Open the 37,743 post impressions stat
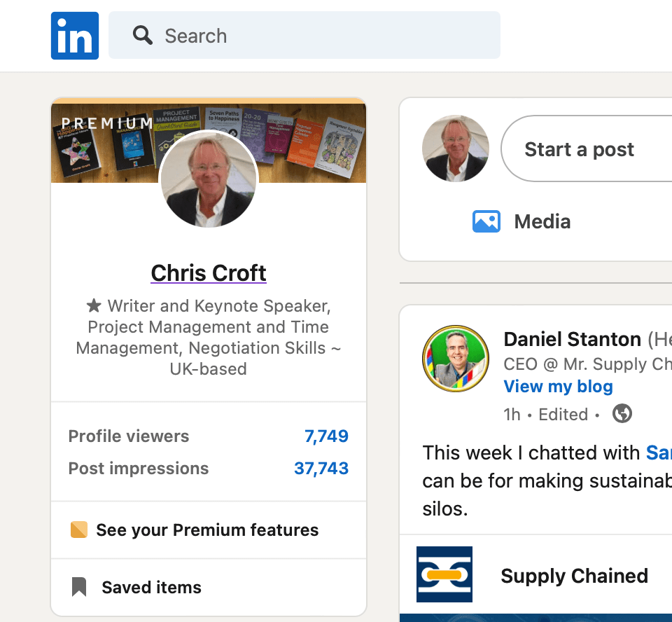This screenshot has width=672, height=622. pyautogui.click(x=321, y=469)
